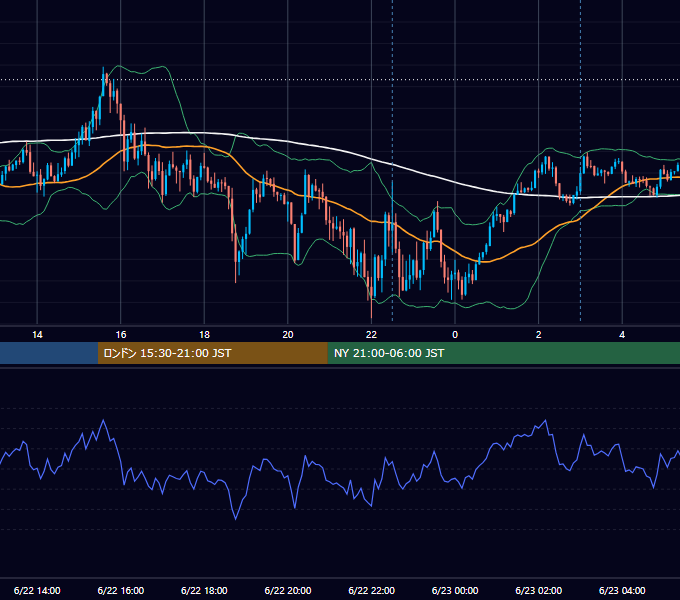The width and height of the screenshot is (680, 600).
Task: Click the 6/22 20:00 date label
Action: point(288,590)
